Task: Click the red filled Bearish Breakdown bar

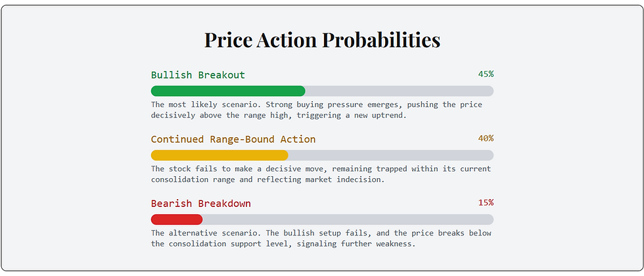Action: 177,219
